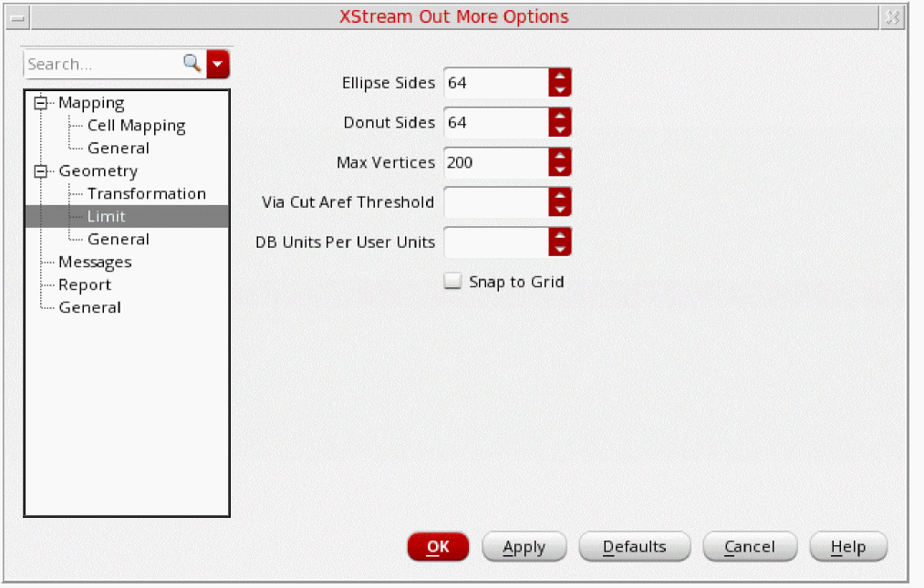Viewport: 924px width, 588px height.
Task: Increase Max Vertices with up arrow
Action: point(560,156)
